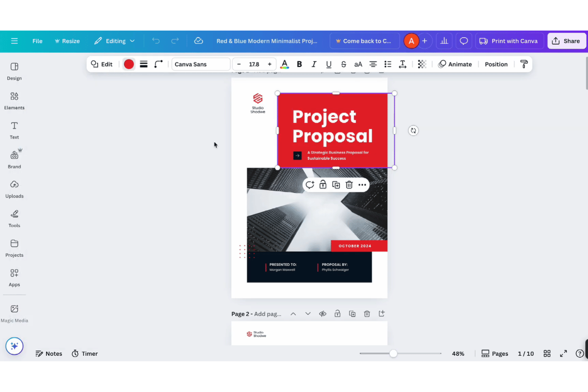Open the Design side panel
The image size is (588, 392).
pos(14,71)
